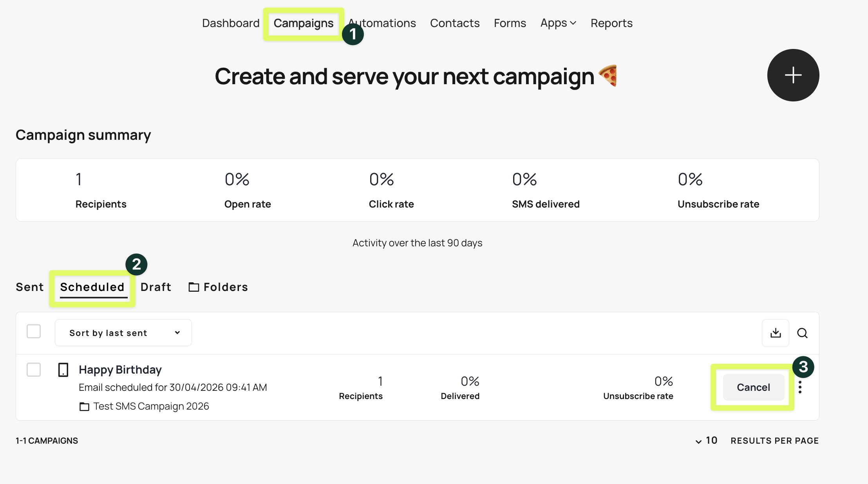Click the pizza emoji in heading

click(608, 75)
